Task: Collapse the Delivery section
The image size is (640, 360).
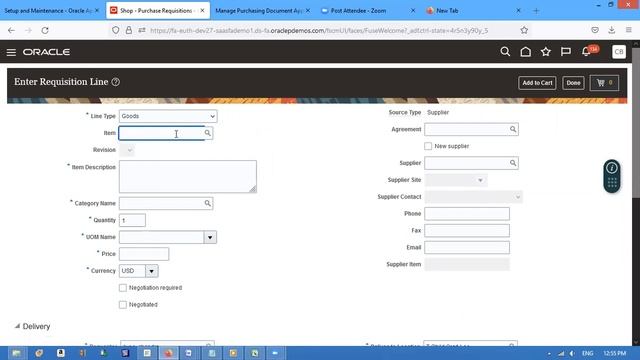Action: click(x=17, y=326)
